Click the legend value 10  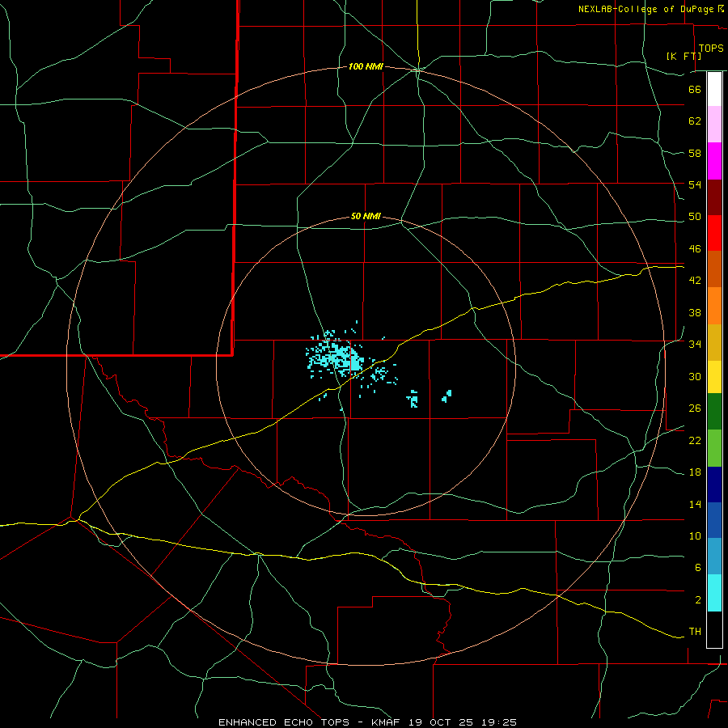(x=695, y=536)
